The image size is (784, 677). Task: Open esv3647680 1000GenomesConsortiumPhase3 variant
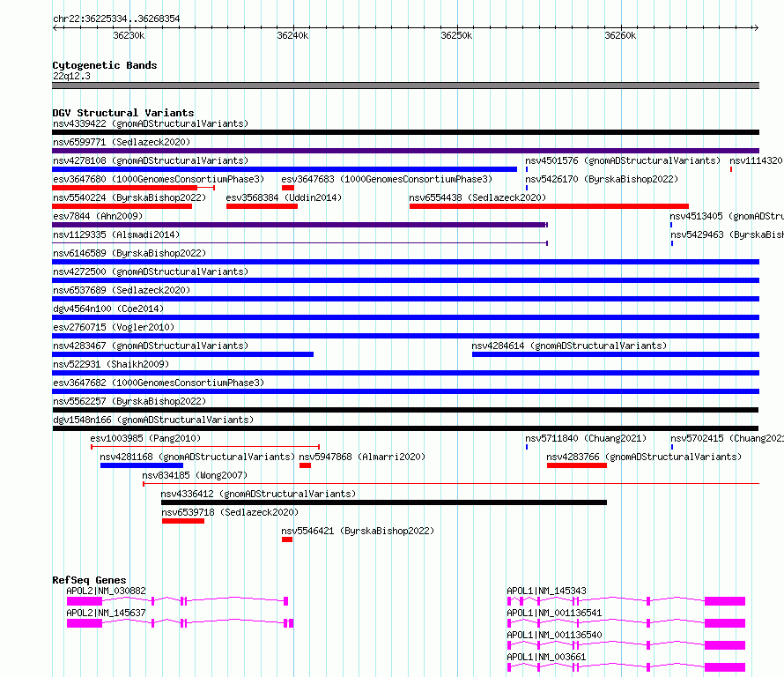coord(159,179)
